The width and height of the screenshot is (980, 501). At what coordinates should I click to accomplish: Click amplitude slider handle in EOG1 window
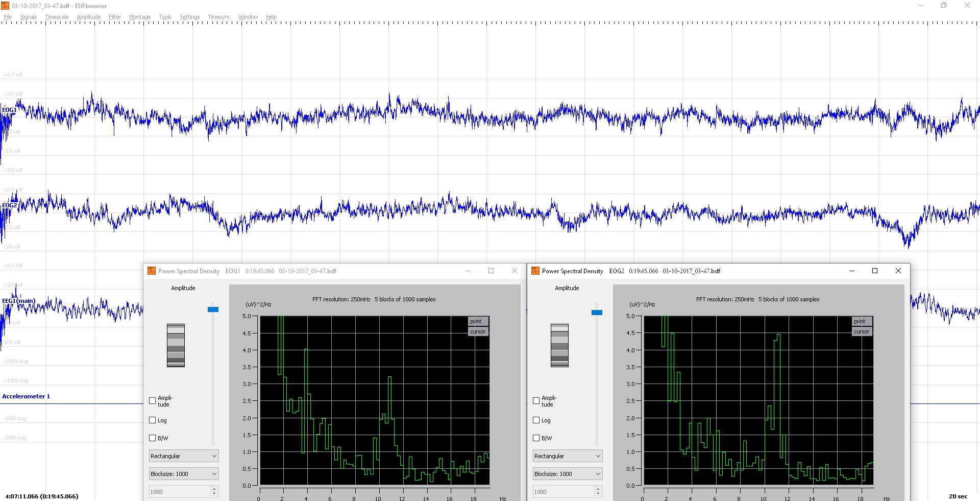click(213, 309)
